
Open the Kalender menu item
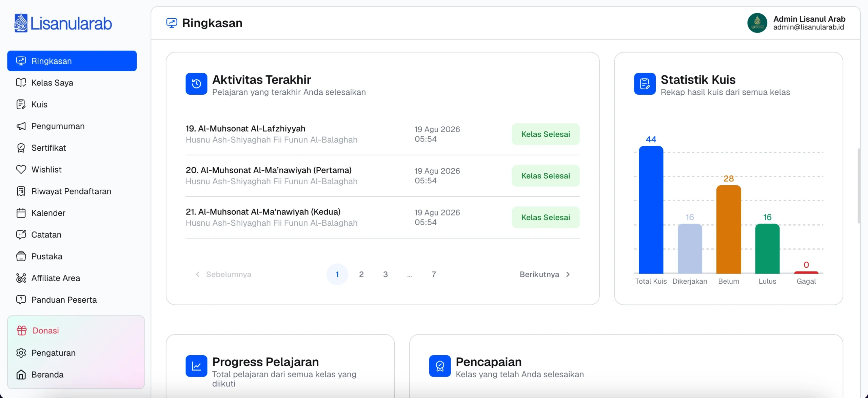click(72, 213)
